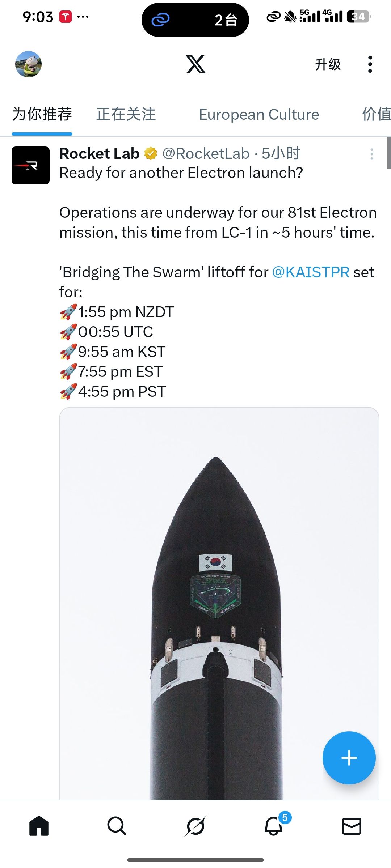
Task: Tap the X logo at top
Action: [x=195, y=64]
